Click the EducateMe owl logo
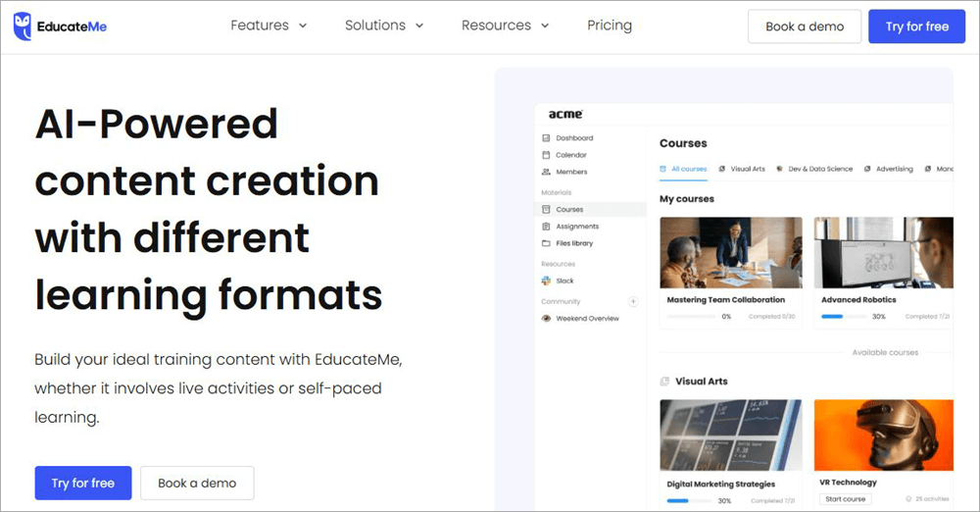The width and height of the screenshot is (980, 512). [22, 26]
